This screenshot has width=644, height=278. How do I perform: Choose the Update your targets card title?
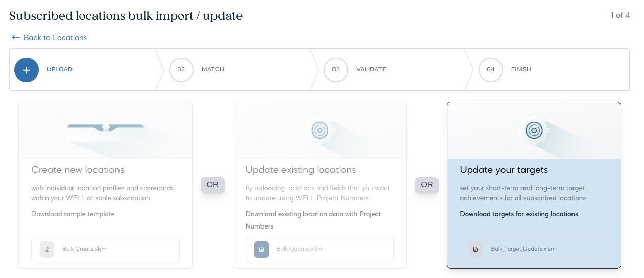504,170
